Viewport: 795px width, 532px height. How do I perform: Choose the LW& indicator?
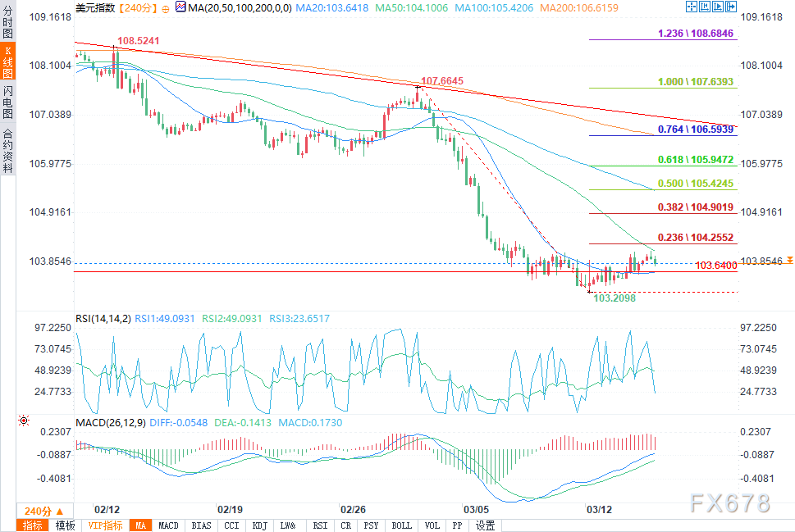[288, 525]
